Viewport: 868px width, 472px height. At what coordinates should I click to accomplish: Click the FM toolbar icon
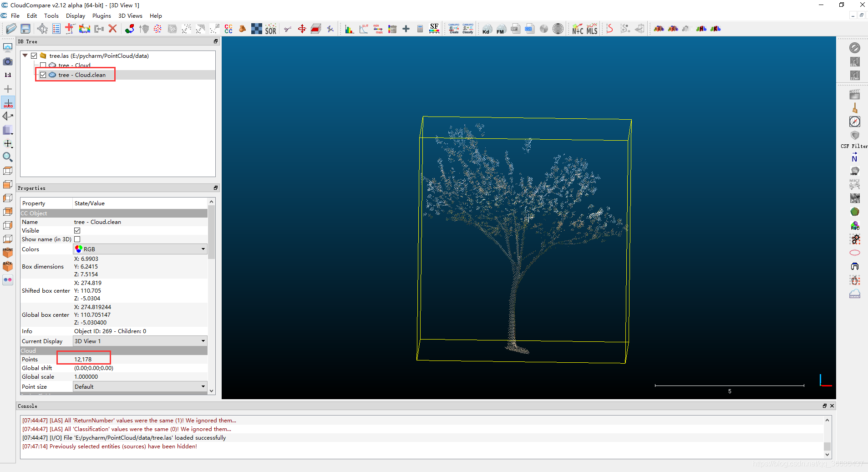[x=501, y=29]
